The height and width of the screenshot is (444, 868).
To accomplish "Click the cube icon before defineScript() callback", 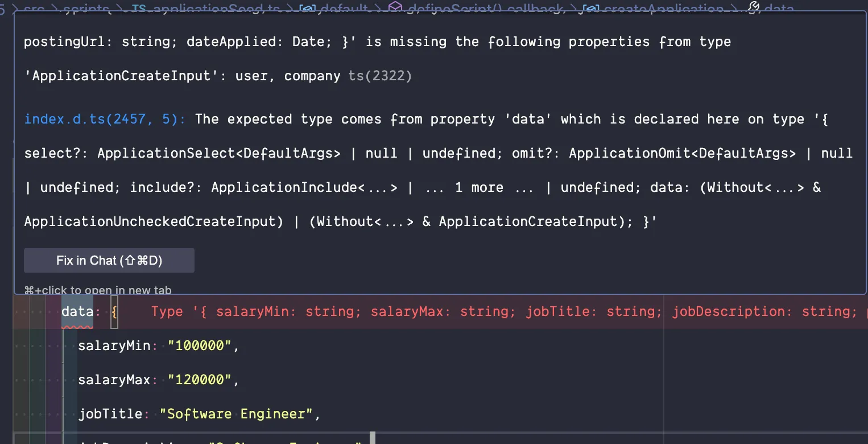I will point(395,8).
